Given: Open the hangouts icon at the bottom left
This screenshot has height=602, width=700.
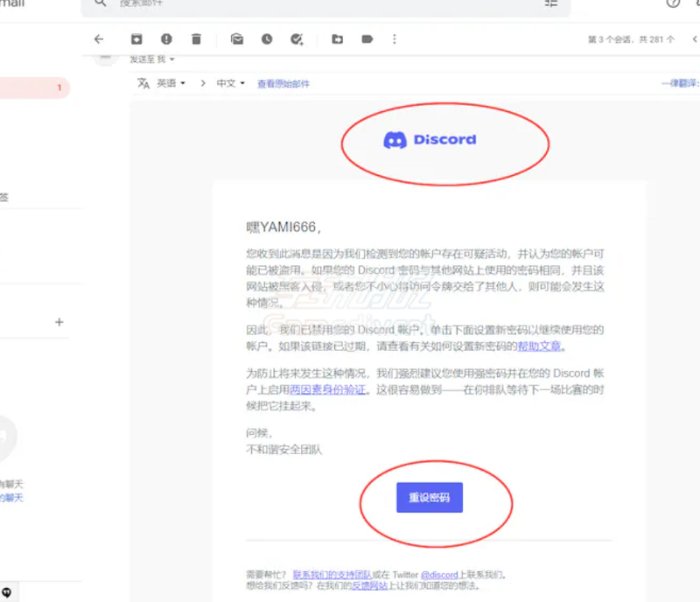Looking at the screenshot, I should coord(7,592).
